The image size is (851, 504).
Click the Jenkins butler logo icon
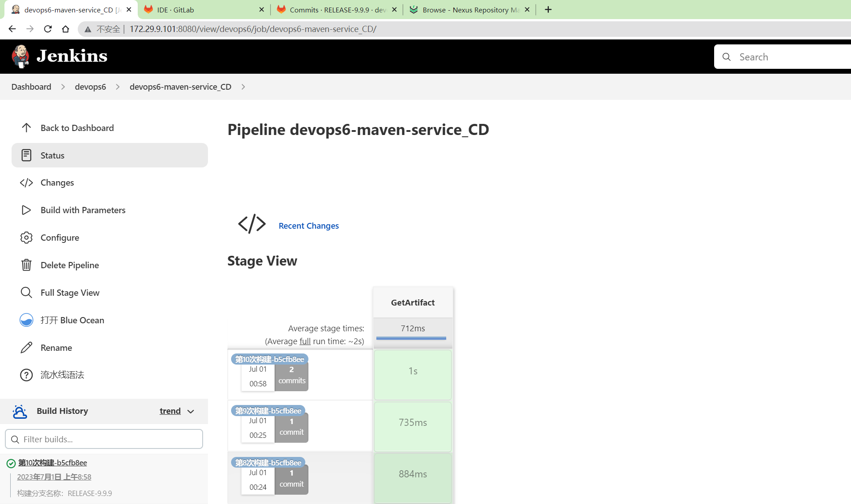coord(20,56)
